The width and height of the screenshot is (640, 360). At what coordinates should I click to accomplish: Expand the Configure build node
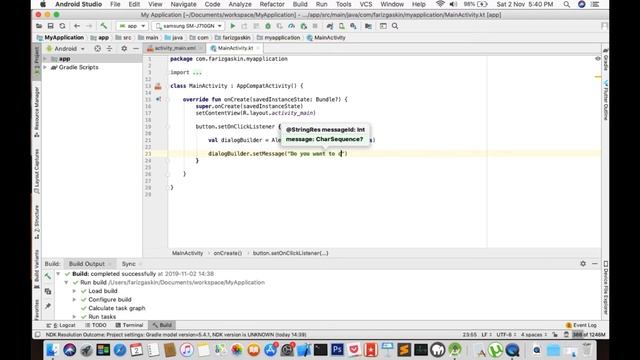(x=74, y=300)
